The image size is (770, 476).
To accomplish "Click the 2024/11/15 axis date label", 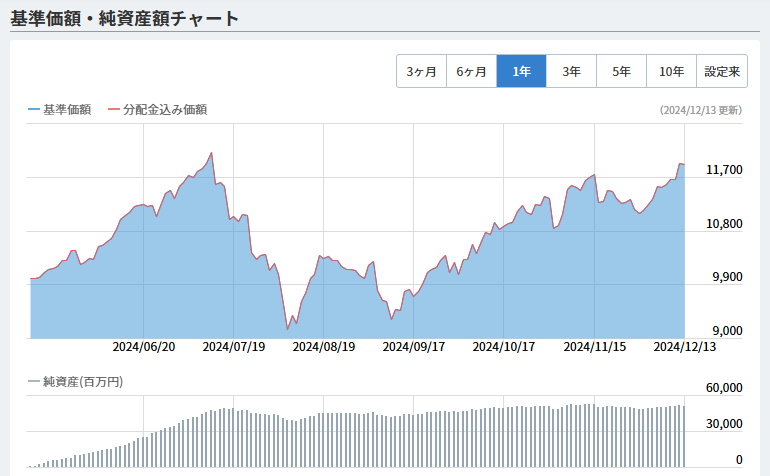I will tap(595, 347).
